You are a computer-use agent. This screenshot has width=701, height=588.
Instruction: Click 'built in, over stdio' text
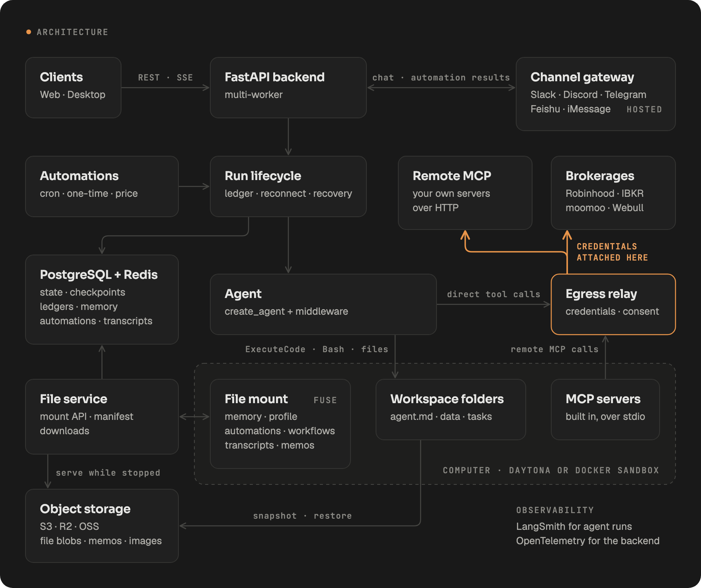pos(605,417)
